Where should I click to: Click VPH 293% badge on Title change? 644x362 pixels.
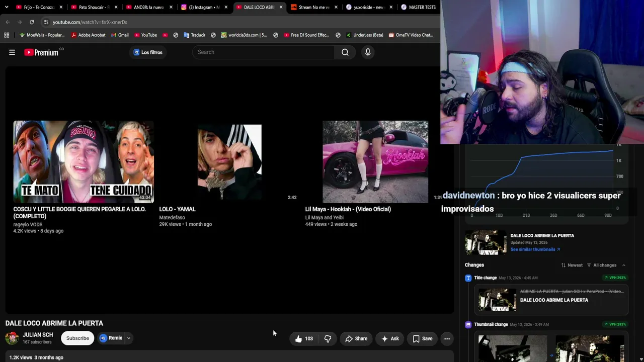615,278
